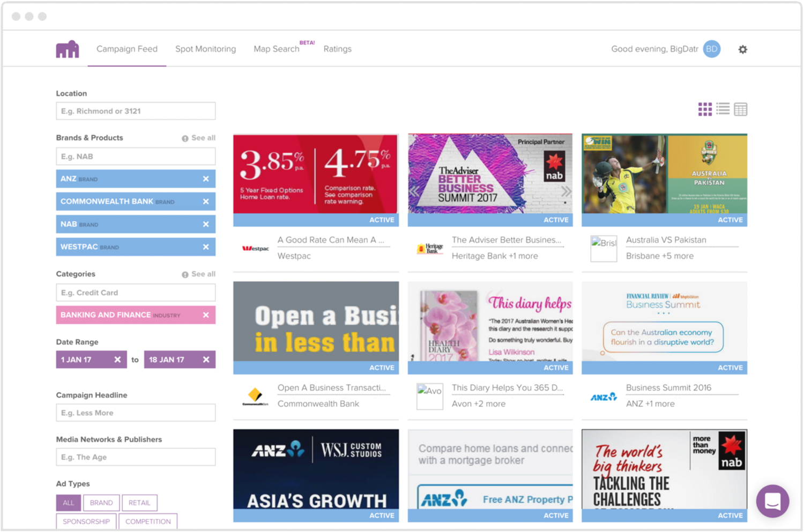The image size is (804, 532).
Task: Click 'ANZ +1 more' advertiser text
Action: click(x=650, y=404)
